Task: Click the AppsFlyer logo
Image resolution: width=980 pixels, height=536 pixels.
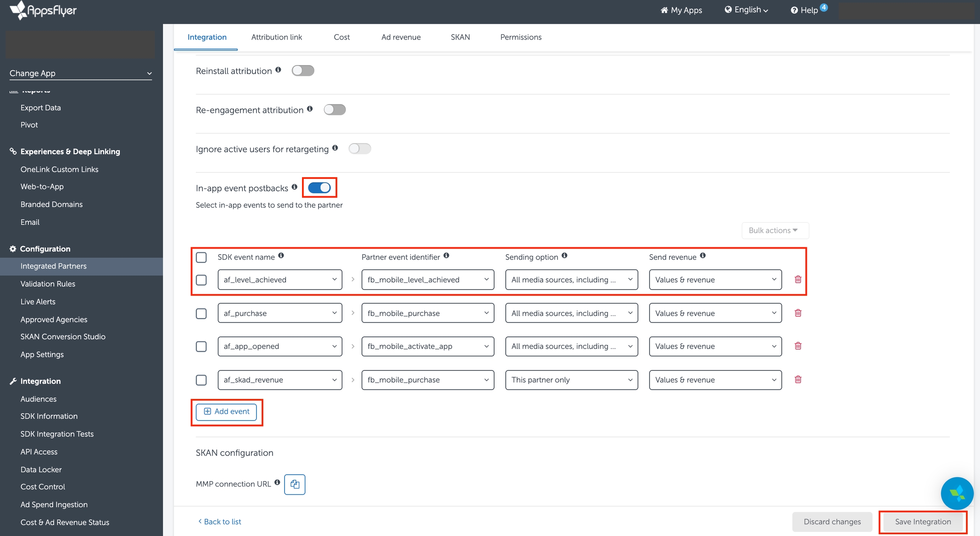Action: coord(43,10)
